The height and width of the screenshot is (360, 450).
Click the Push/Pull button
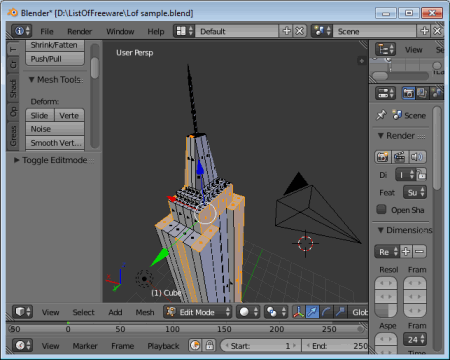(55, 59)
